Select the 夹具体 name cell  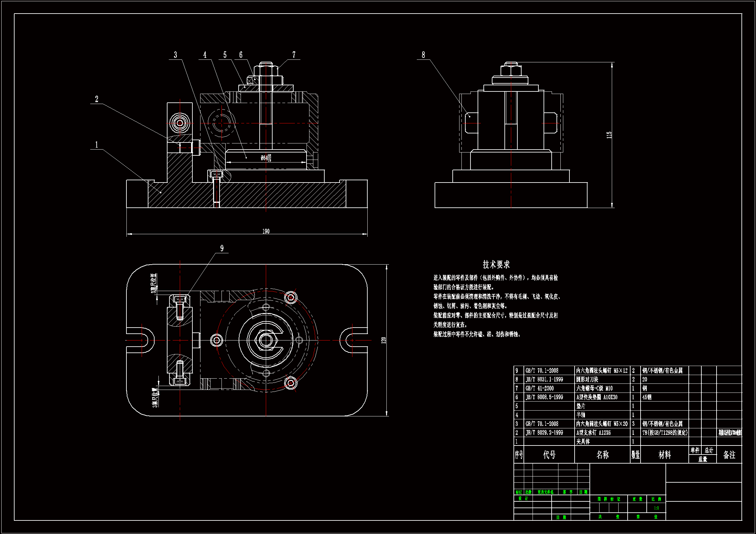[x=583, y=442]
